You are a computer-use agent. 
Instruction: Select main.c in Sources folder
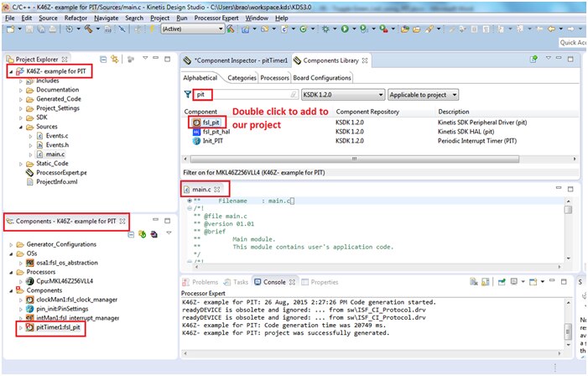tap(55, 154)
